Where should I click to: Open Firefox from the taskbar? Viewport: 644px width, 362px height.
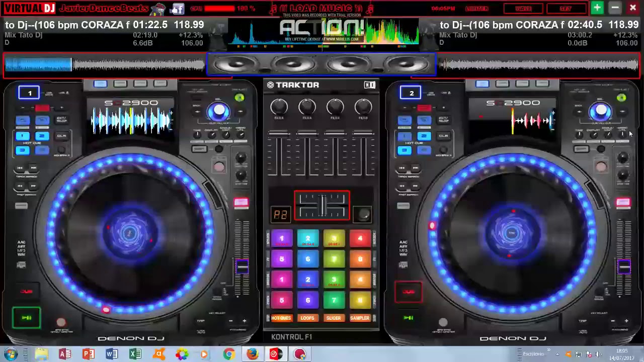pos(253,354)
